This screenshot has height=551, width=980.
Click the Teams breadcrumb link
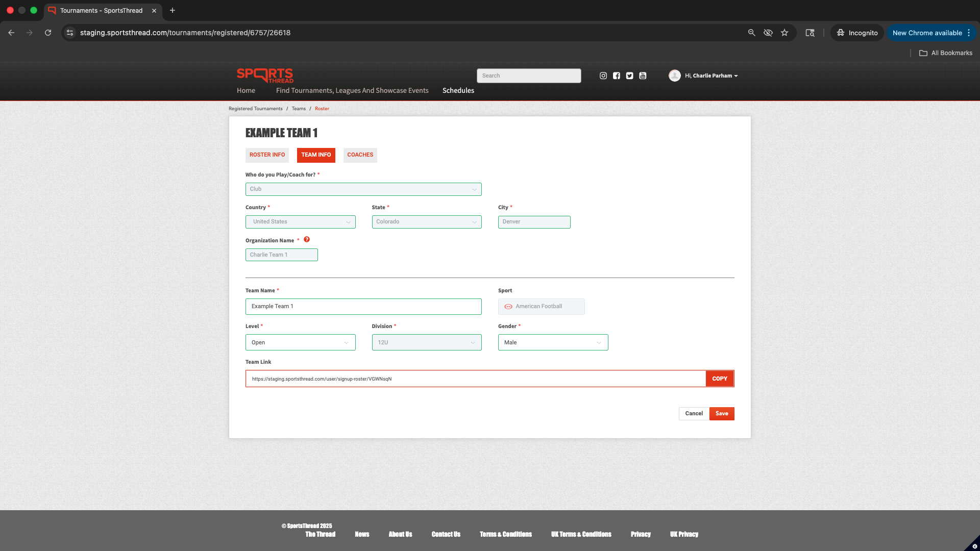(x=299, y=109)
